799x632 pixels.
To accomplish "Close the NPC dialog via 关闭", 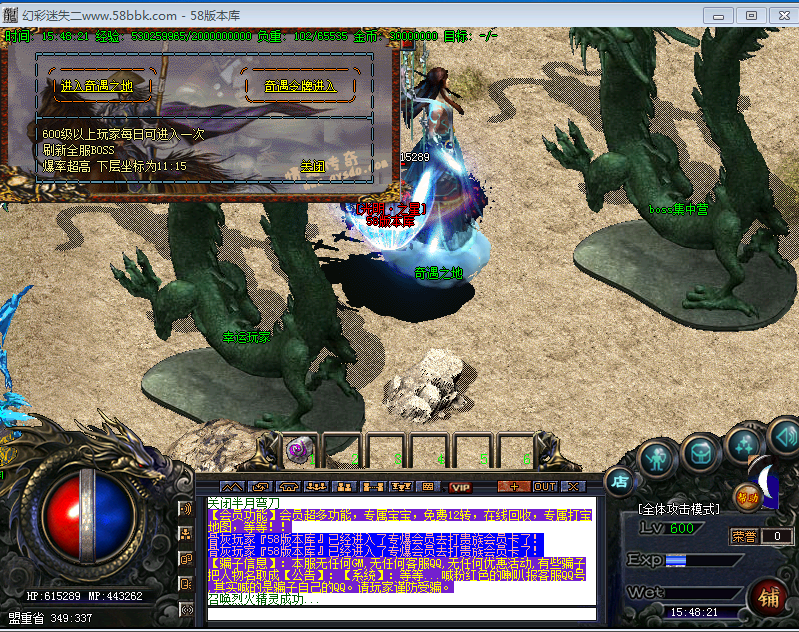I will pos(312,166).
